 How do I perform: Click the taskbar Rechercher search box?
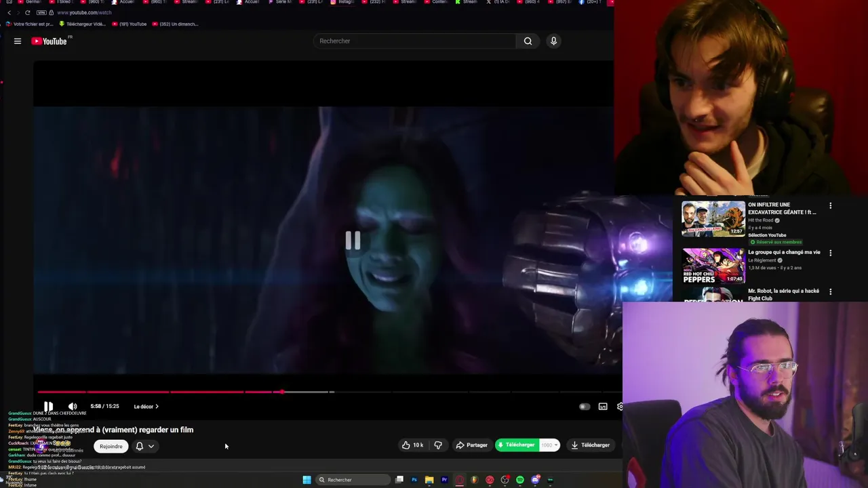[x=353, y=480]
